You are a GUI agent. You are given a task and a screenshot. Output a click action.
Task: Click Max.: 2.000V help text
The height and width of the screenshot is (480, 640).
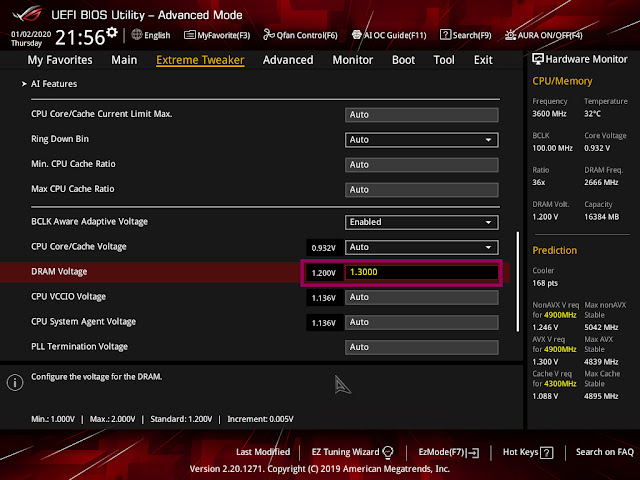tap(112, 419)
